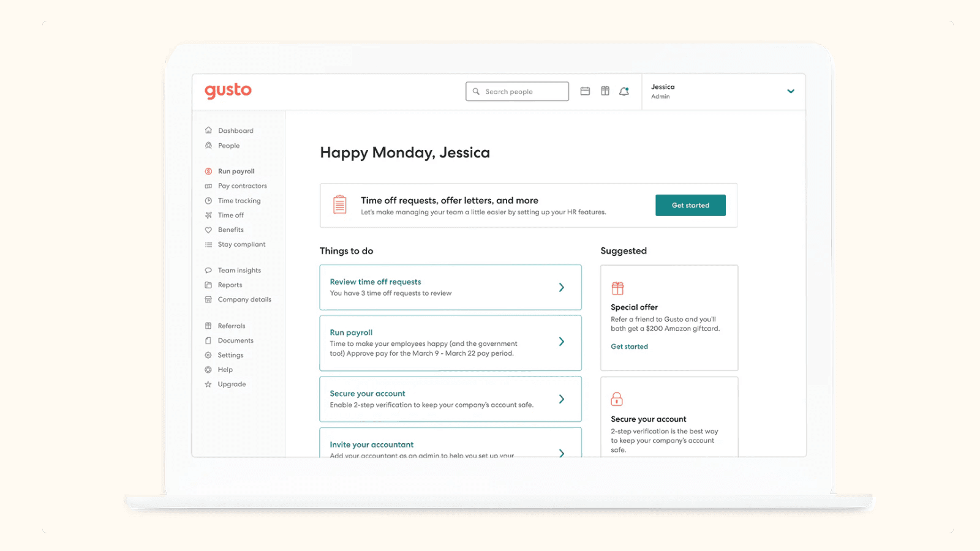Open the Review time off requests chevron
This screenshot has width=980, height=551.
coord(561,287)
